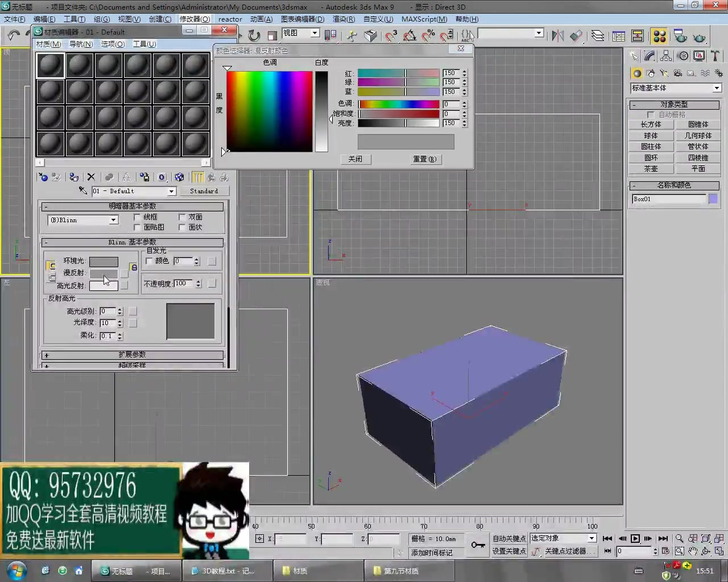Switch to the Motion panel wheel icon

[683, 57]
